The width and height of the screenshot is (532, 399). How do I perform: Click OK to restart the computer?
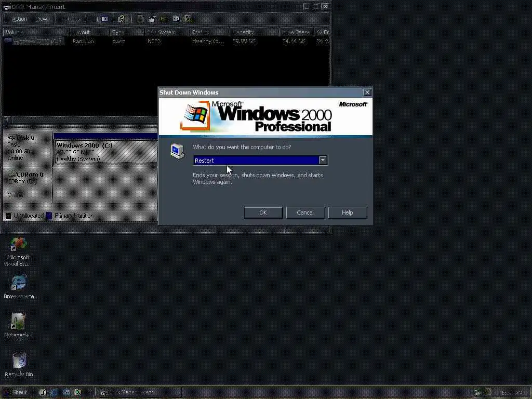(x=263, y=212)
